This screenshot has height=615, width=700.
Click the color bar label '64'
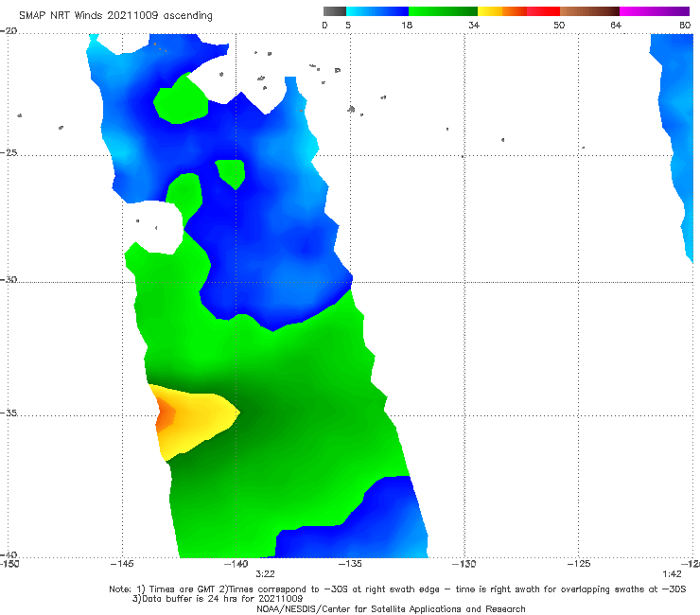point(616,26)
